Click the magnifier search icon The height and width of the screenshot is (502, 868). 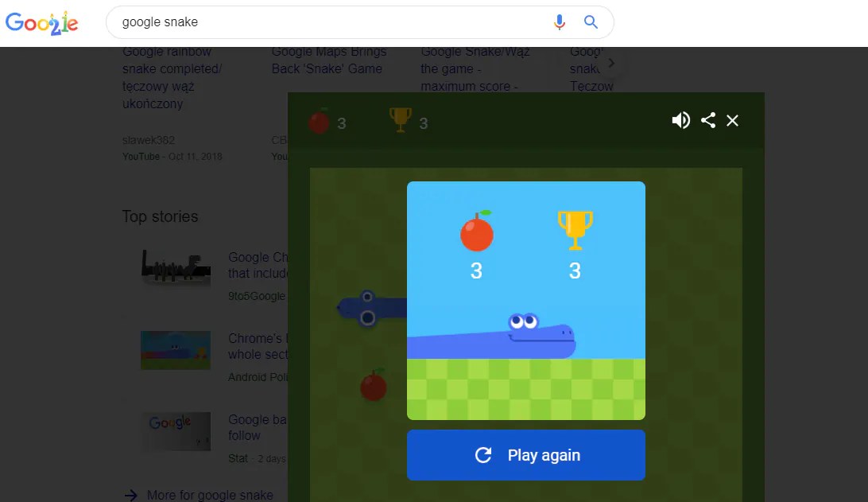pyautogui.click(x=591, y=22)
